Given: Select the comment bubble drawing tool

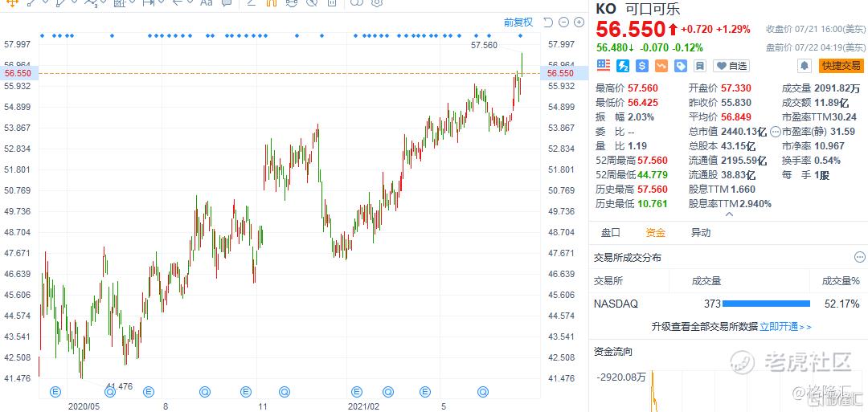Looking at the screenshot, I should click(x=227, y=2).
